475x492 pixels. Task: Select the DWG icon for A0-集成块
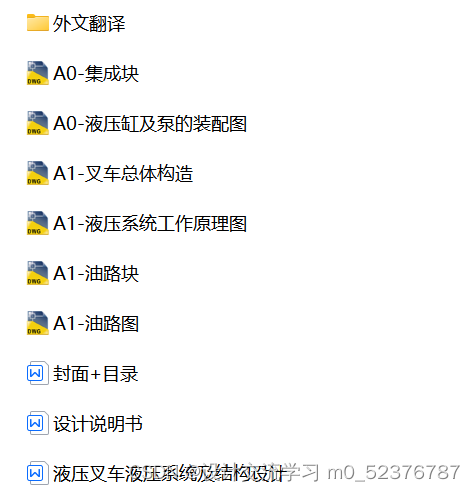pos(38,73)
